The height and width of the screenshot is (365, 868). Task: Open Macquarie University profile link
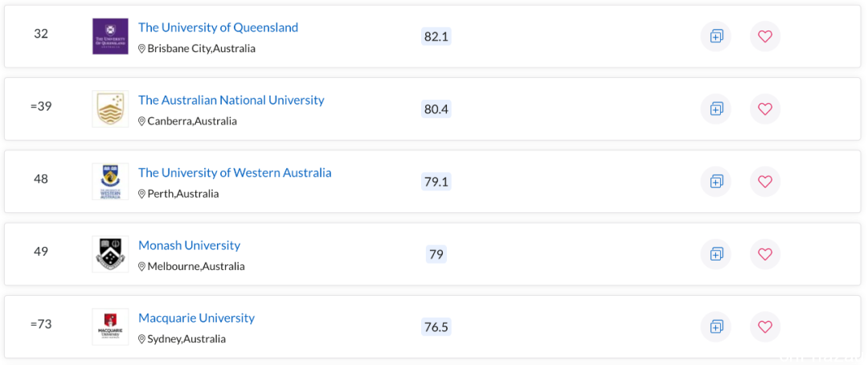[197, 318]
